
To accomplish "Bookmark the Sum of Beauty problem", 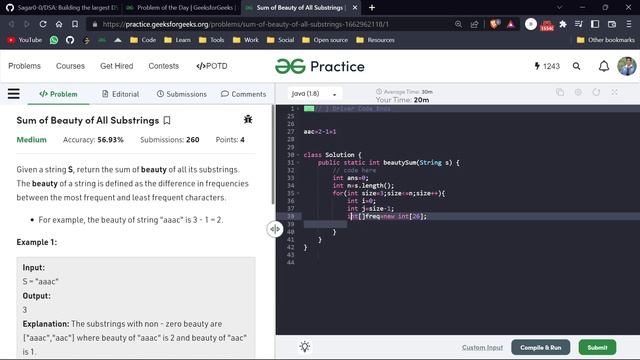I will [x=167, y=120].
